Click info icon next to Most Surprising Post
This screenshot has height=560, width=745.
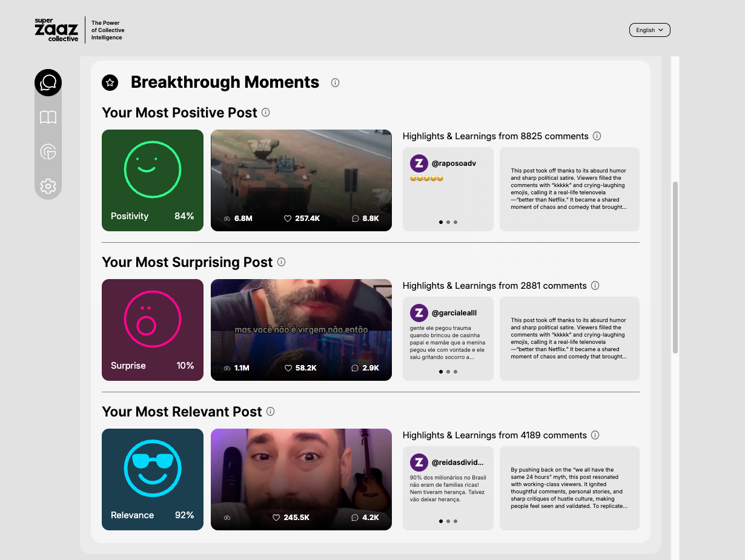tap(281, 262)
